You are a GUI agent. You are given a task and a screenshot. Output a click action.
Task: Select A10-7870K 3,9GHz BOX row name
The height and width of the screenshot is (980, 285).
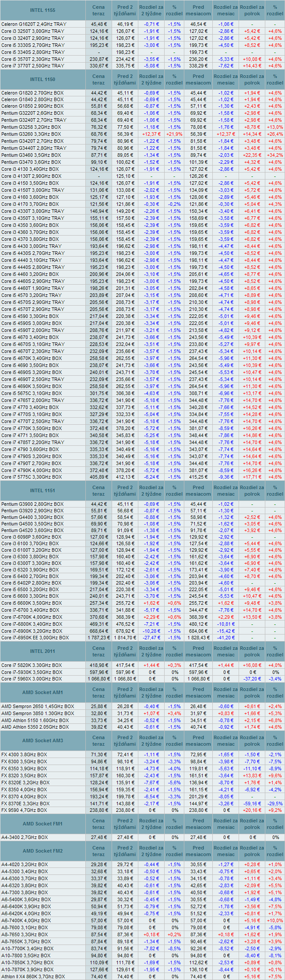27,969
